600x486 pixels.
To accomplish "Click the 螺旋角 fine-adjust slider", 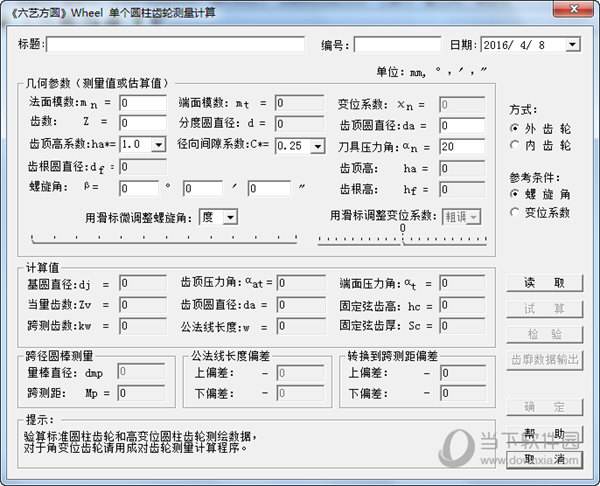I will pyautogui.click(x=164, y=238).
